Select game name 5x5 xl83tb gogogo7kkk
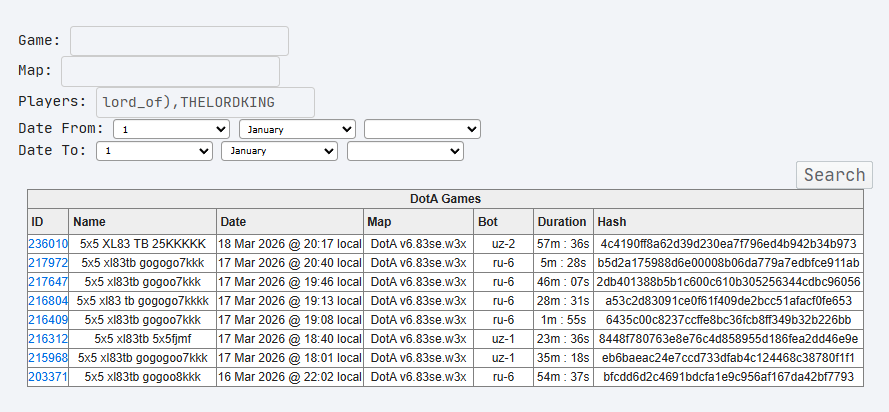This screenshot has width=889, height=412. tap(142, 263)
